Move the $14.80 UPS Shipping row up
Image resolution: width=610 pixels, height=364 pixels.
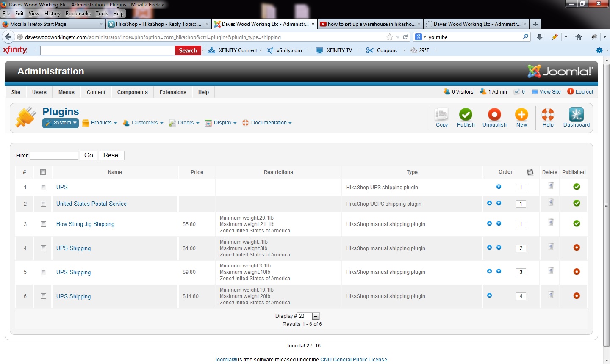[489, 295]
